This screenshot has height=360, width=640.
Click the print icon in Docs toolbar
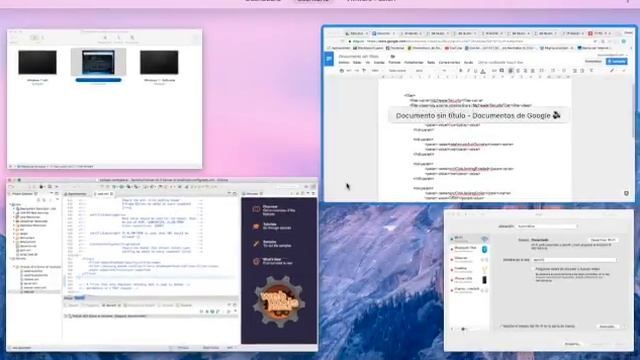point(342,71)
